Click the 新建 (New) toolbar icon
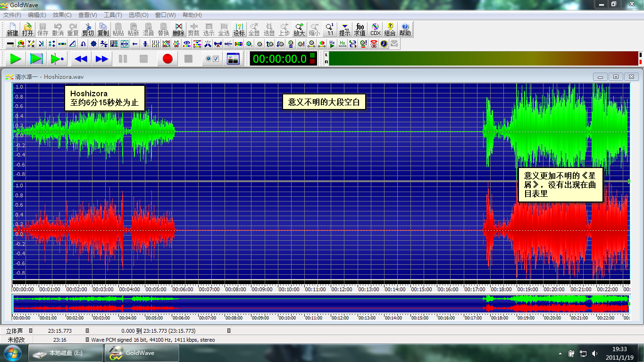The width and height of the screenshot is (644, 362). [12, 29]
